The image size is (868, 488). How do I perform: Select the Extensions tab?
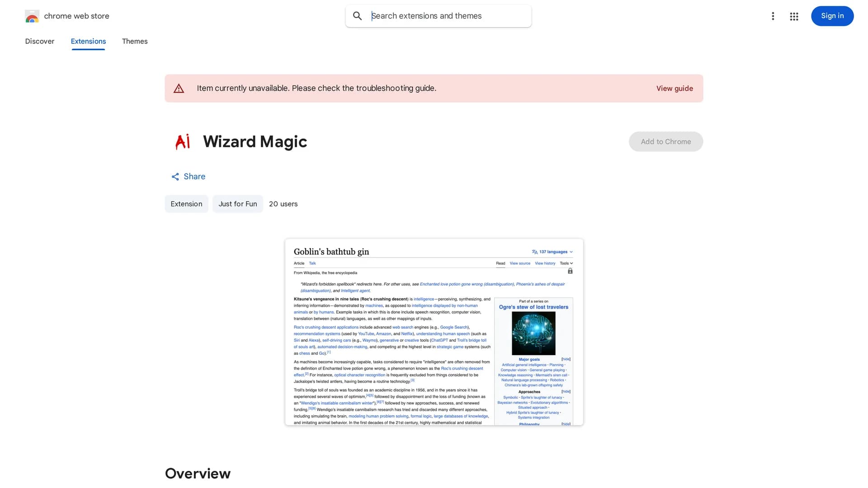pyautogui.click(x=88, y=41)
